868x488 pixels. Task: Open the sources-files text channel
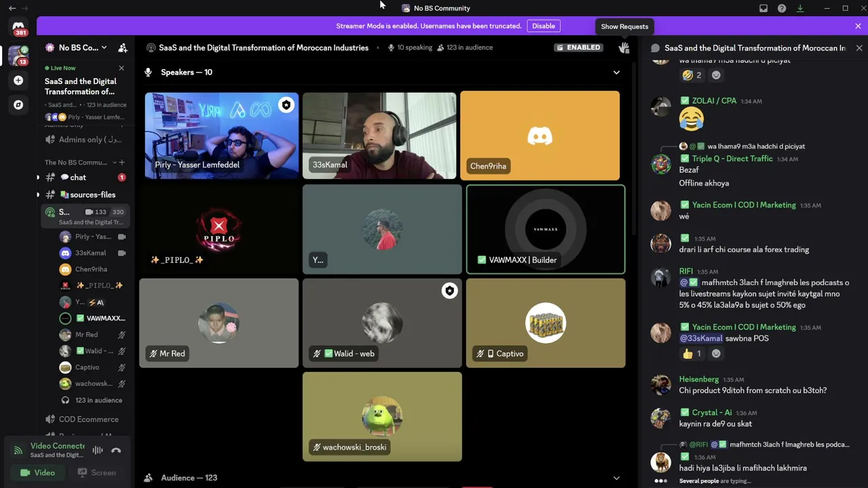85,195
